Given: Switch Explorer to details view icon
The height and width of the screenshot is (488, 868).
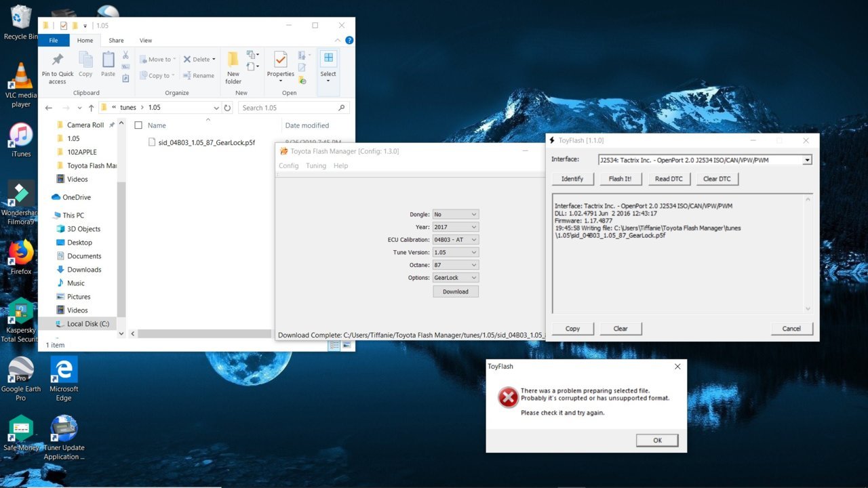Looking at the screenshot, I should click(334, 345).
